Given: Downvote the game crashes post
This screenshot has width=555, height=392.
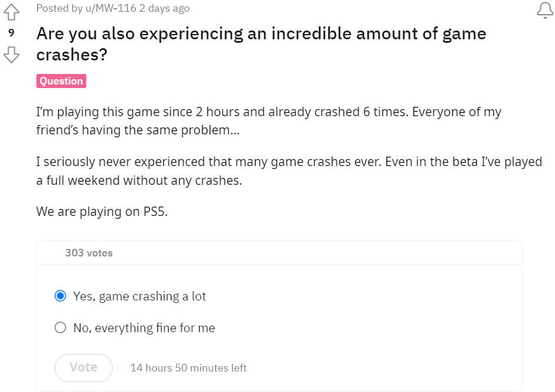Looking at the screenshot, I should [11, 55].
